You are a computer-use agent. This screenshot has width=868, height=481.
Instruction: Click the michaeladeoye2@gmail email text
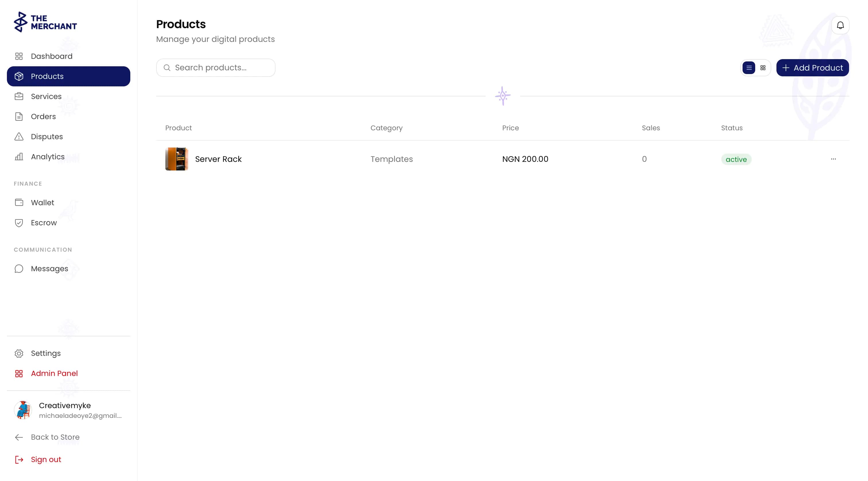(x=80, y=416)
